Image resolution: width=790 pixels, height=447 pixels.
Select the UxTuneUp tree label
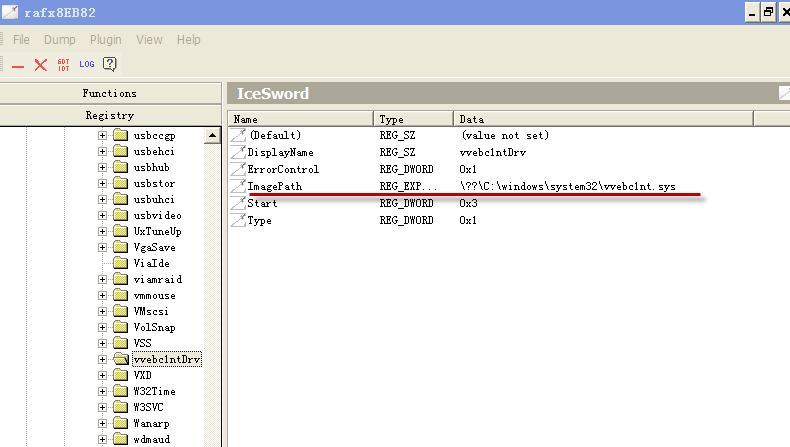(x=157, y=231)
